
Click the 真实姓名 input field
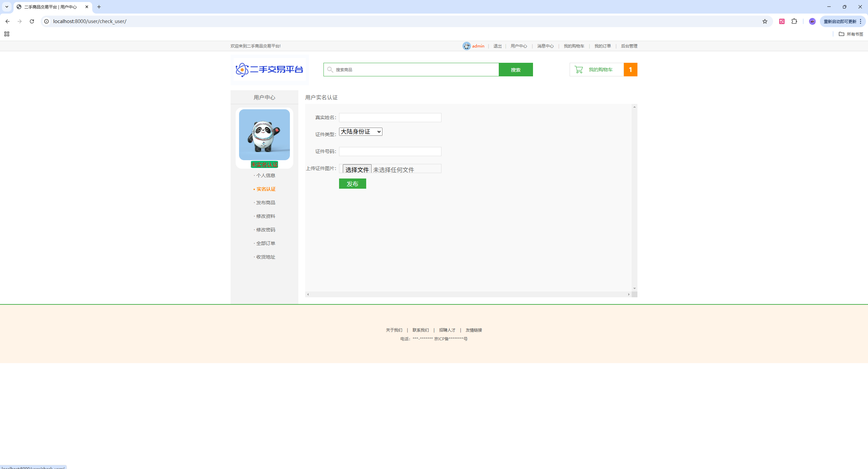(x=390, y=117)
